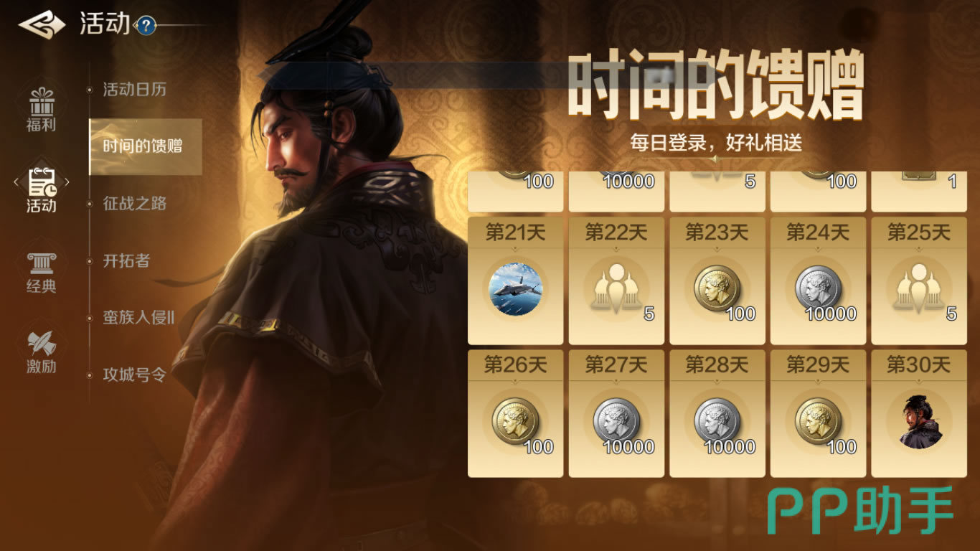The image size is (980, 551).
Task: Select the 经典 column icon
Action: coord(41,263)
